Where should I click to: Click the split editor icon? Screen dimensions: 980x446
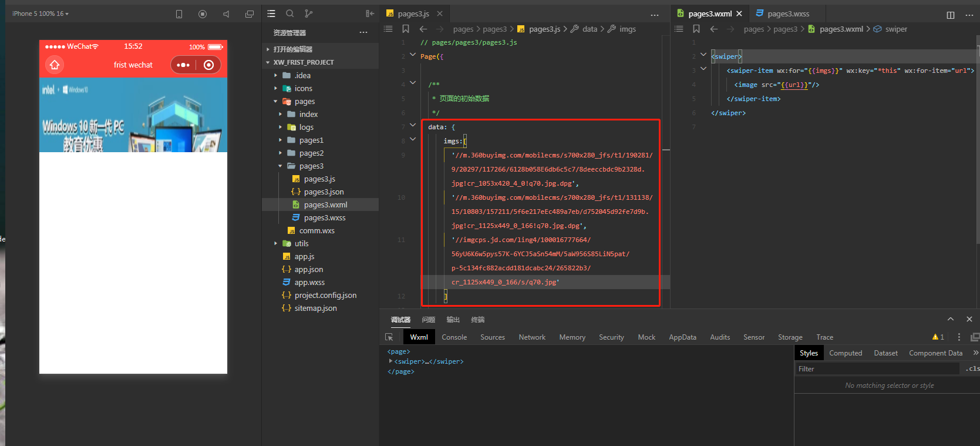(950, 15)
